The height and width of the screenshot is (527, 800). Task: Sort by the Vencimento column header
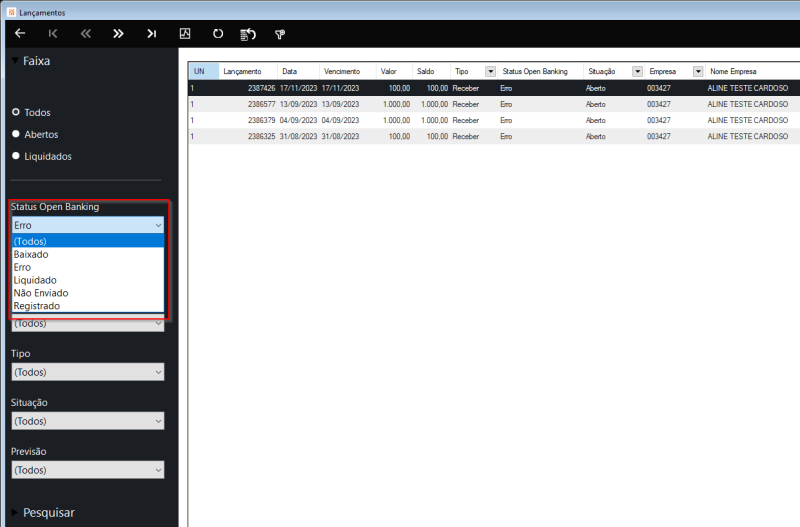347,71
